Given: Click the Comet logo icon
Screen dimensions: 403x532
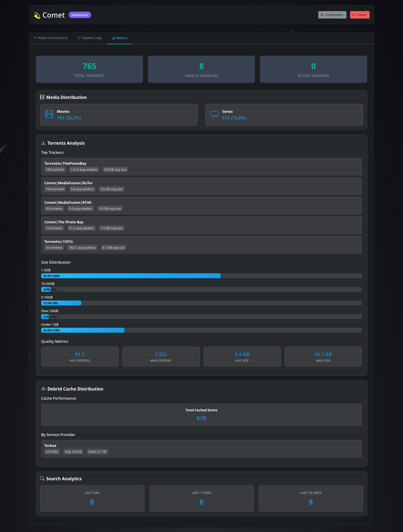Looking at the screenshot, I should tap(37, 15).
